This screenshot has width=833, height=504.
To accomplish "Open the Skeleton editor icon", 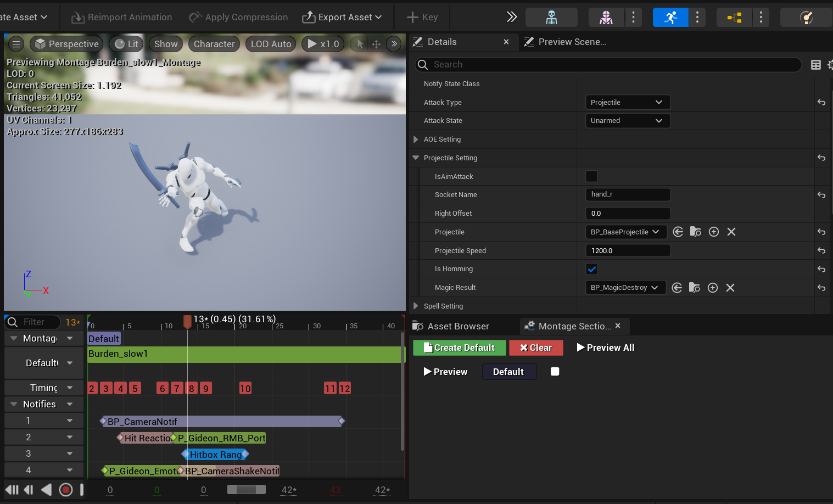I will click(551, 17).
